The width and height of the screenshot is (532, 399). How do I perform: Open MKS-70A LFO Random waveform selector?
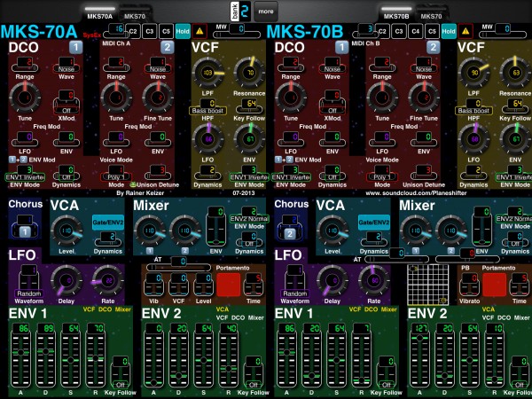click(x=29, y=281)
